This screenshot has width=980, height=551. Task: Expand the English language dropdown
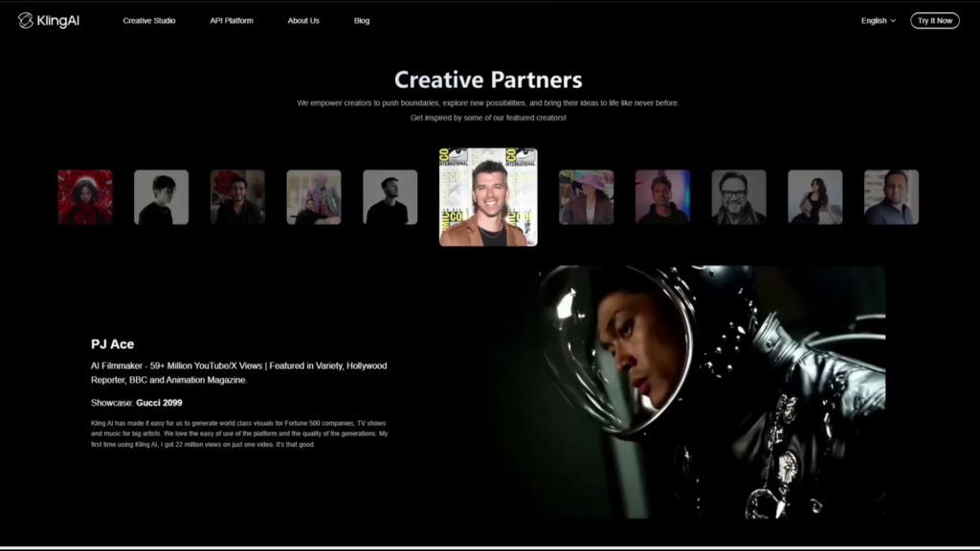tap(879, 21)
